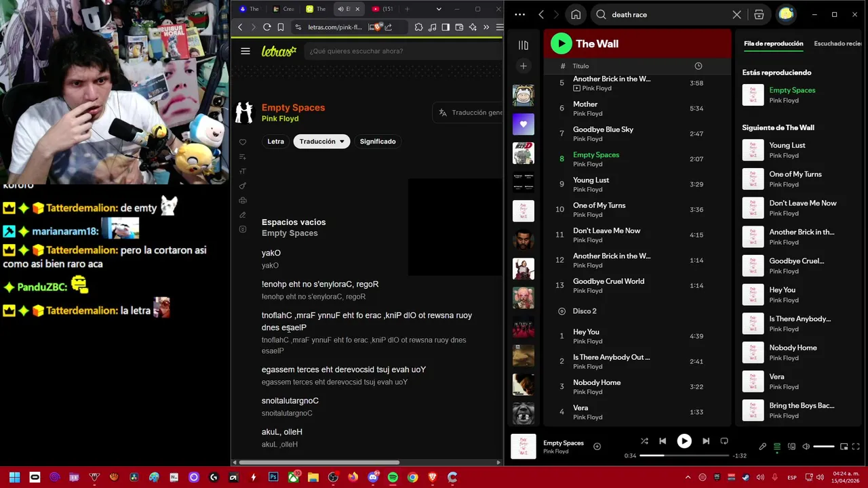The image size is (868, 488).
Task: Click the song progress bar
Action: (684, 455)
